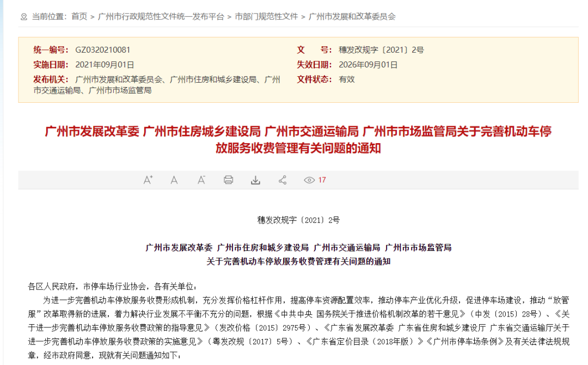The width and height of the screenshot is (588, 365).
Task: Increase the article font size
Action: pos(148,180)
